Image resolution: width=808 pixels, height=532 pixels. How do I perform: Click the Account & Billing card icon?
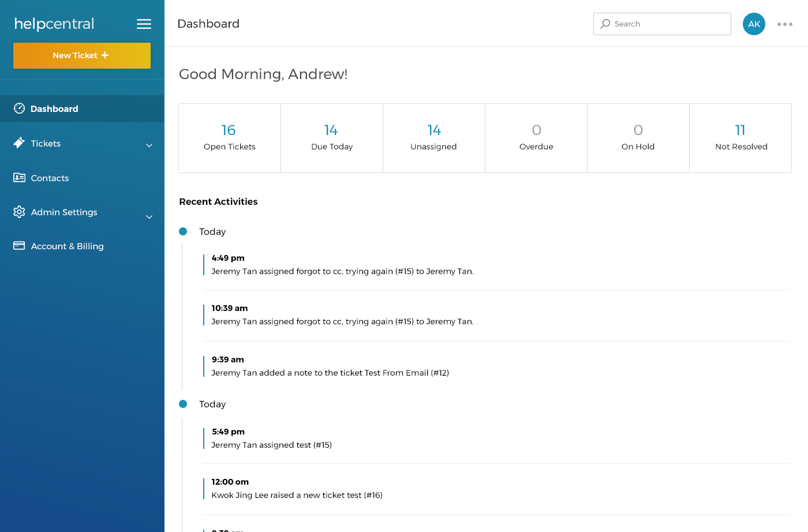pyautogui.click(x=19, y=246)
